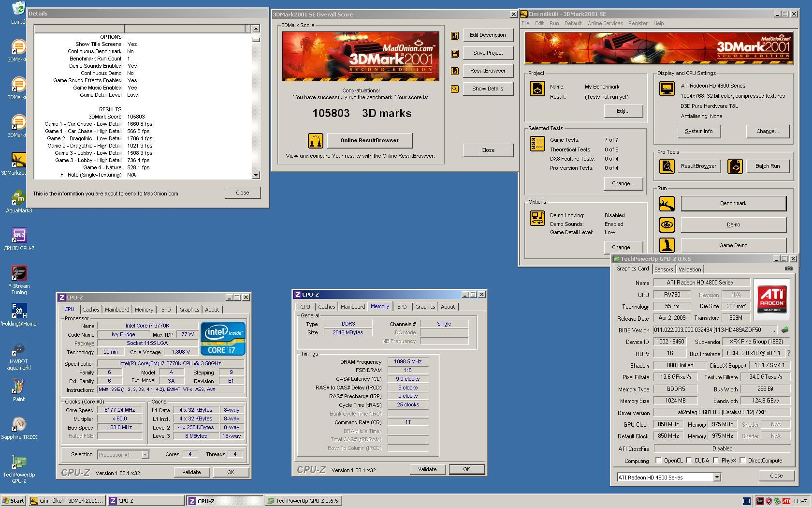Click the Selected Tests checklist icon

click(x=537, y=144)
